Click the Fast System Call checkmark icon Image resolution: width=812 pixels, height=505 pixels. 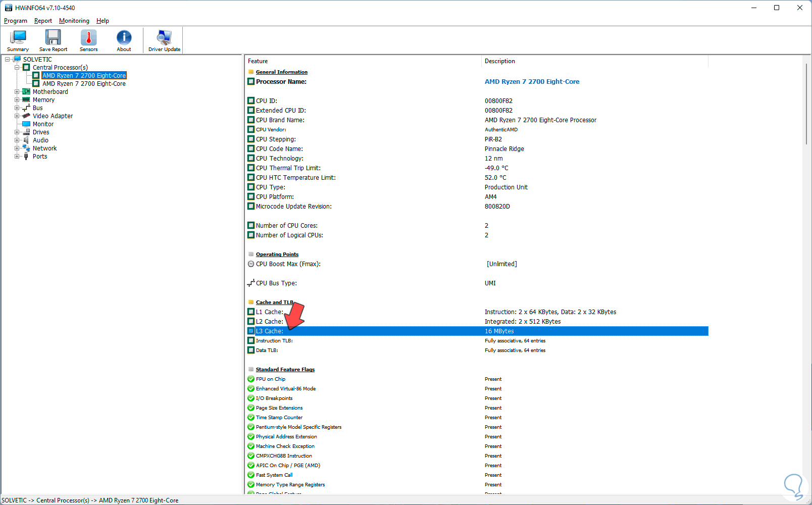(251, 475)
